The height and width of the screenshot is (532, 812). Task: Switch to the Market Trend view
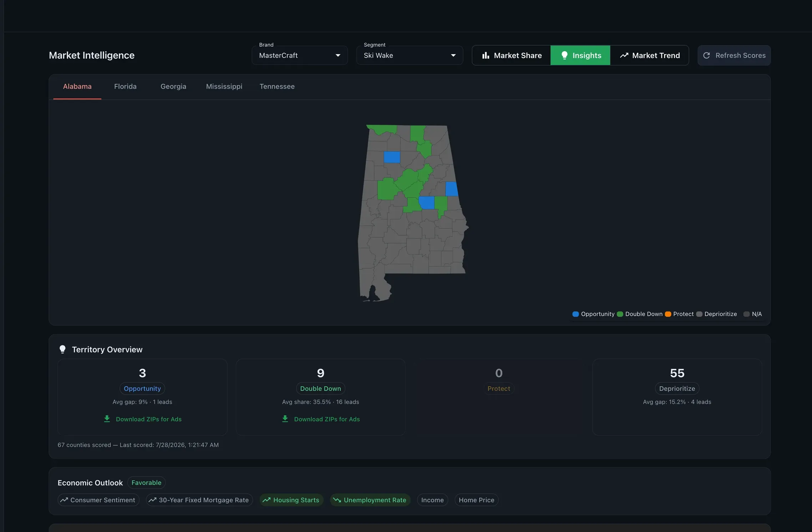coord(649,55)
